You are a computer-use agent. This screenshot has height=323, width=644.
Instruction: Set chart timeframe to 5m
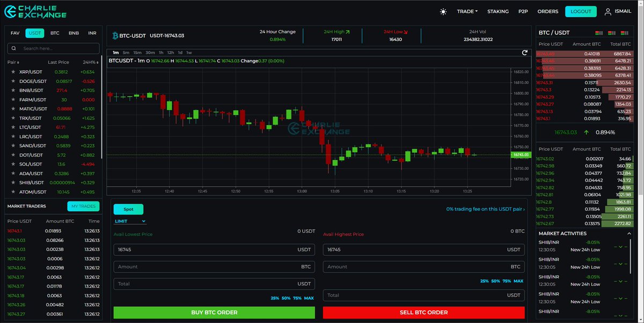pos(126,53)
